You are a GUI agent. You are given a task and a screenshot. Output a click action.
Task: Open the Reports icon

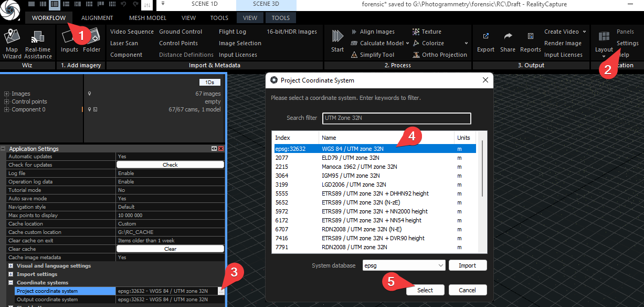(530, 42)
